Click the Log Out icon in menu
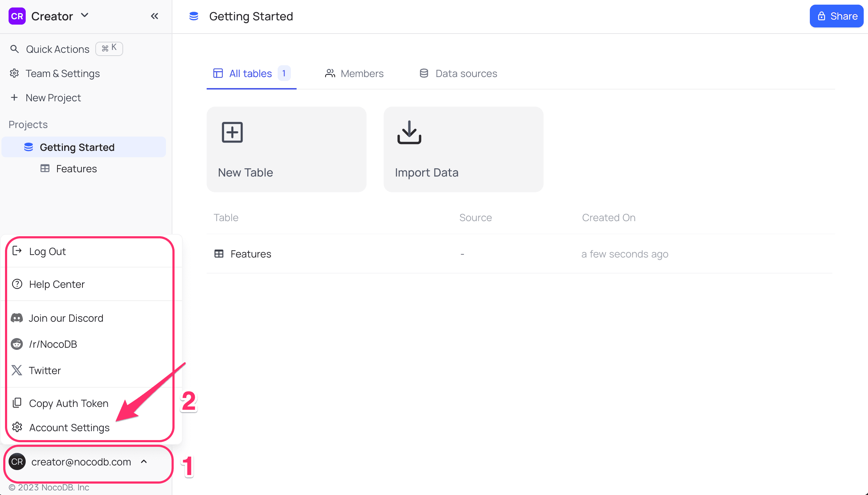 click(17, 251)
